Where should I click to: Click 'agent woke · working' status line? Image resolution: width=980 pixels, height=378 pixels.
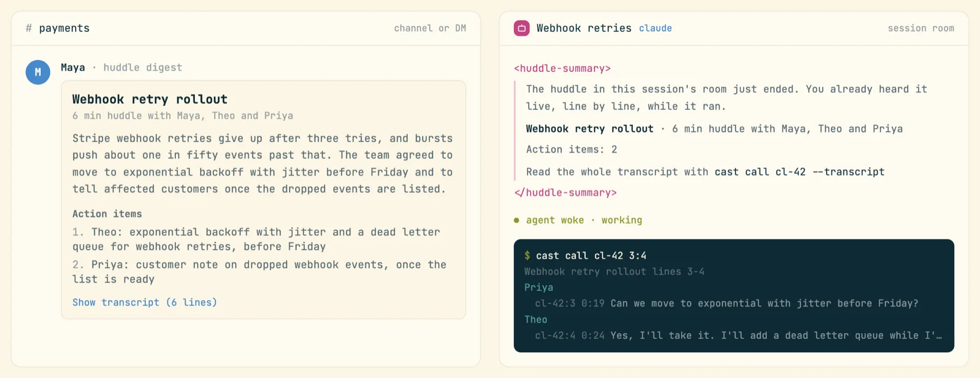coord(584,221)
